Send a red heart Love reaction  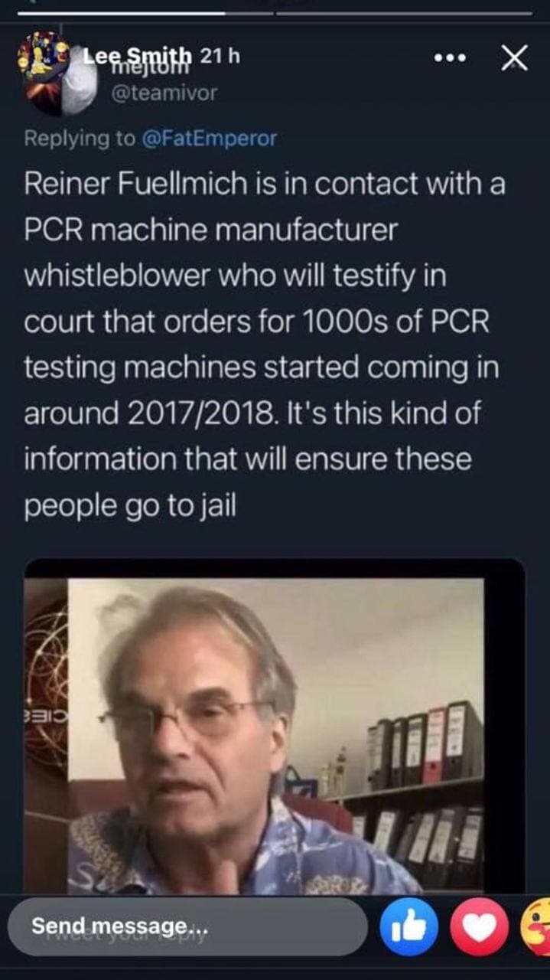pos(479,927)
